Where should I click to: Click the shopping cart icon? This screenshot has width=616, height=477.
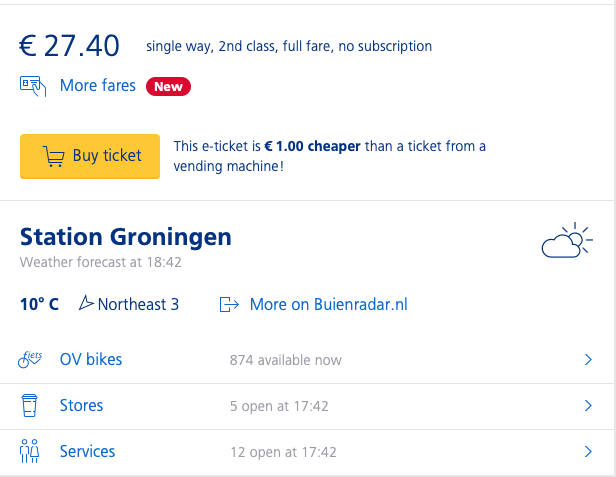53,156
